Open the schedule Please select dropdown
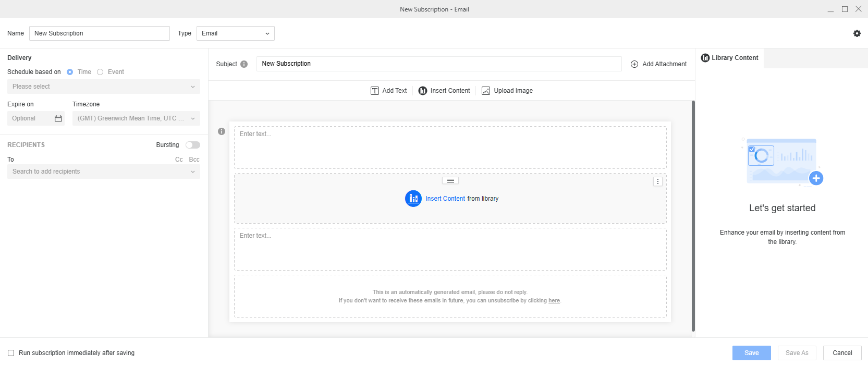Viewport: 868px width, 366px height. [x=104, y=87]
